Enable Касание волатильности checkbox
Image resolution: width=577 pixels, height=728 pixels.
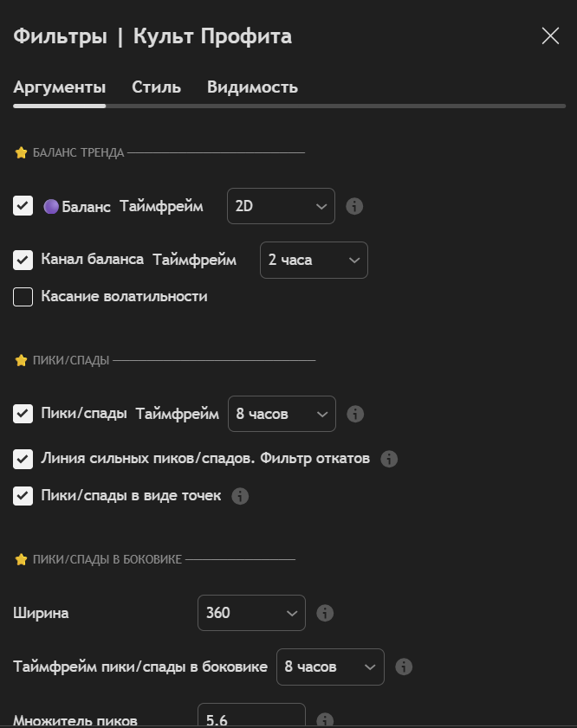coord(23,297)
